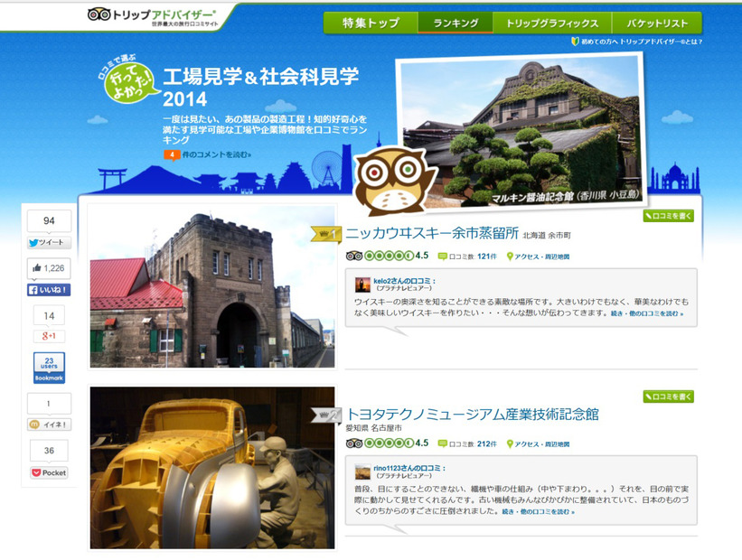The width and height of the screenshot is (742, 560).
Task: Click the green beginner mark icon
Action: tap(576, 42)
